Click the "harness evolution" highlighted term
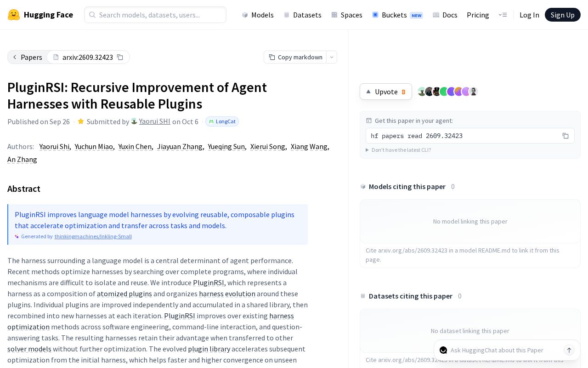Screen dimensions: 588x368 click(227, 293)
